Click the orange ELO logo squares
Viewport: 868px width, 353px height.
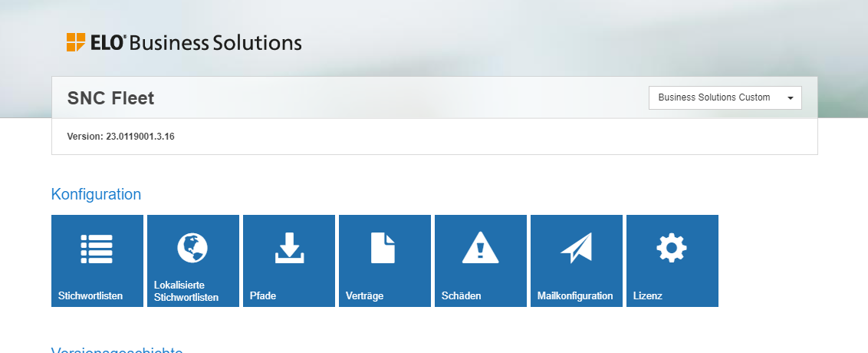(75, 42)
